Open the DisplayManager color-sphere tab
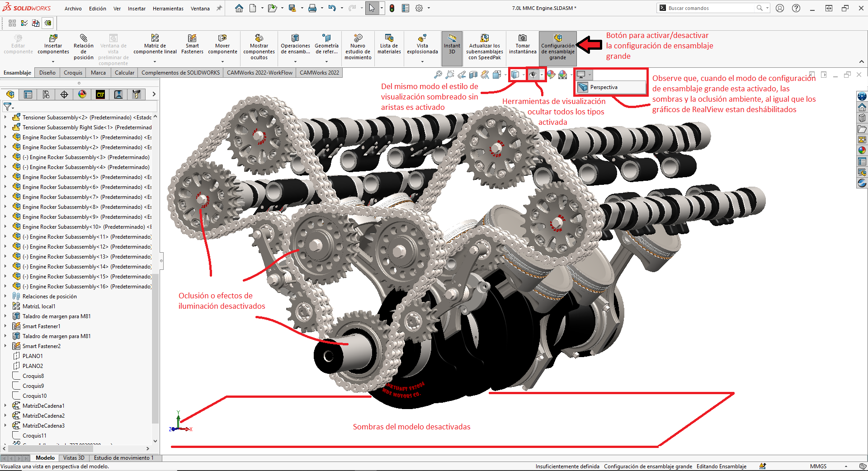Viewport: 868px width, 471px height. tap(82, 94)
